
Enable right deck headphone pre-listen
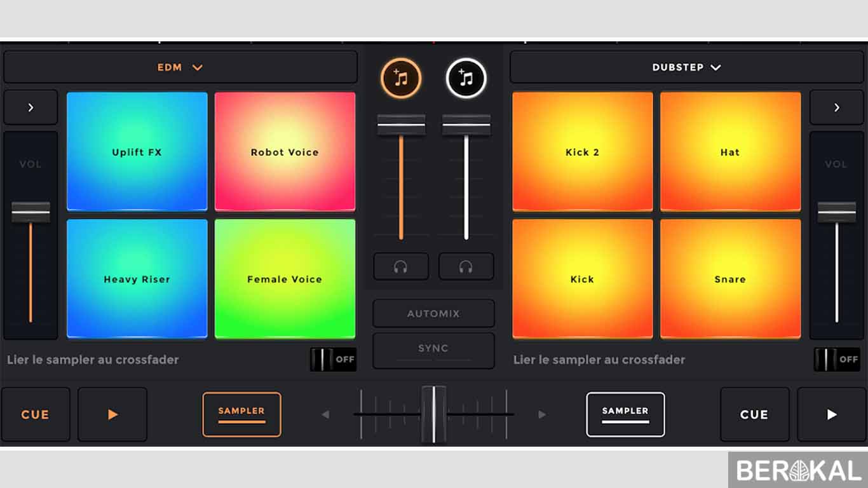coord(466,267)
